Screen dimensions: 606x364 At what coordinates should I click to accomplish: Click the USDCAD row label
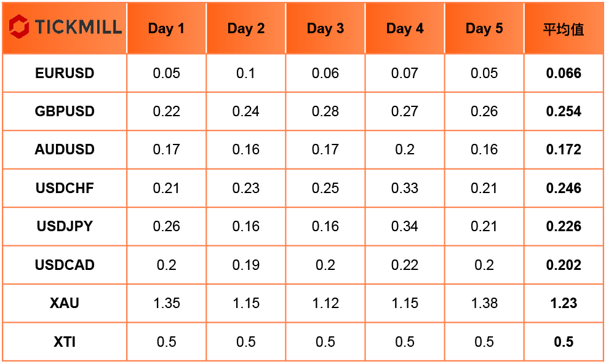coord(65,265)
